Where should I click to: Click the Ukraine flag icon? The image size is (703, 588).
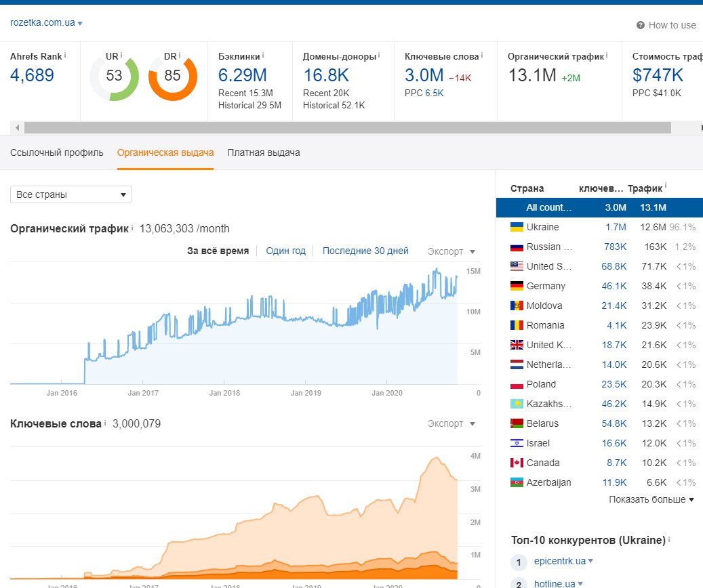(517, 227)
